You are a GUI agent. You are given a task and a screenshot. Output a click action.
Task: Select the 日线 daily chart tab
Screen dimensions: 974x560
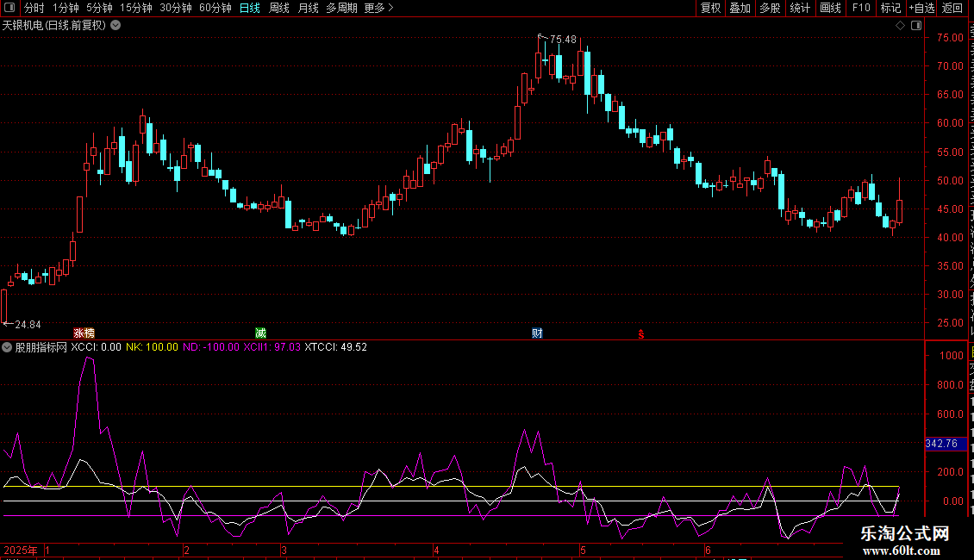(x=250, y=8)
